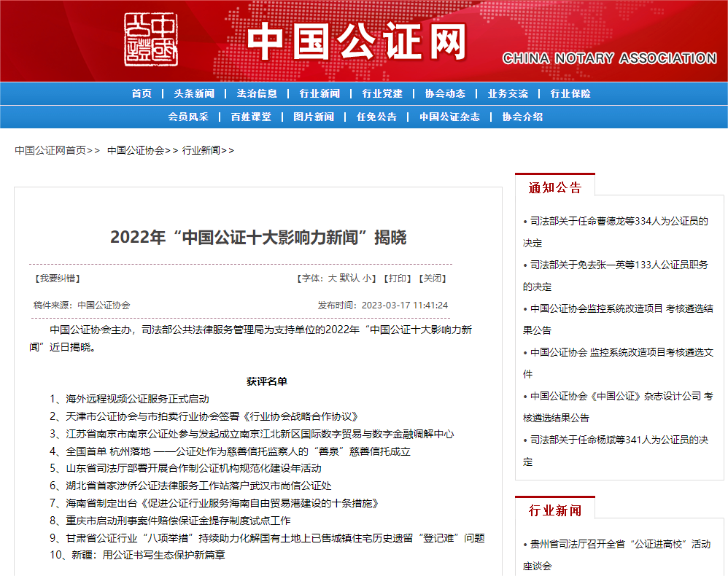Screen dimensions: 728x576
Task: Open the 首页 navigation item
Action: point(142,93)
